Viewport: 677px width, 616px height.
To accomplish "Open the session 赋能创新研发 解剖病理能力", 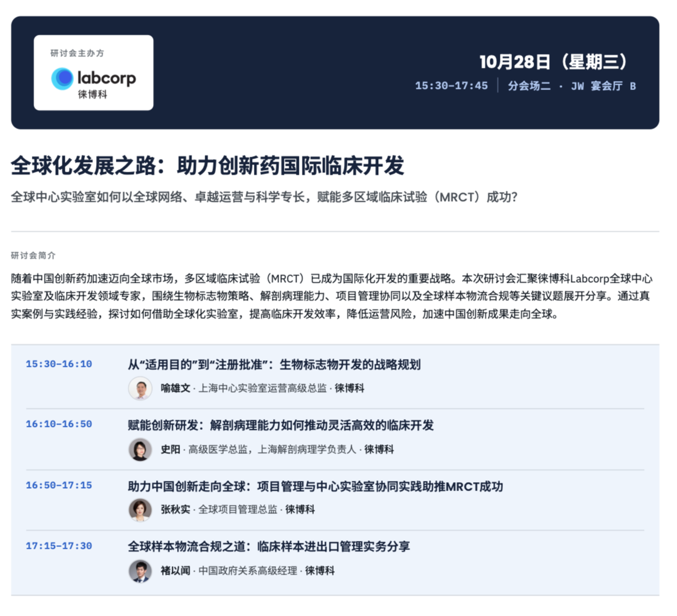I will pyautogui.click(x=281, y=426).
